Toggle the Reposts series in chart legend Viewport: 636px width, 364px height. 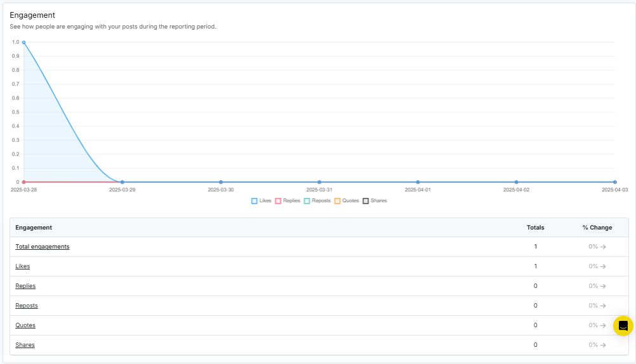317,200
